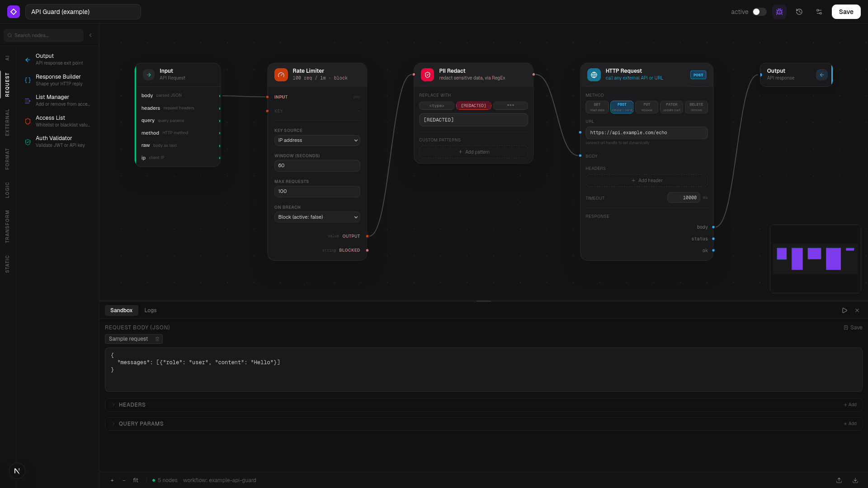Switch to the Sandbox tab
Viewport: 868px width, 488px height.
coord(121,310)
